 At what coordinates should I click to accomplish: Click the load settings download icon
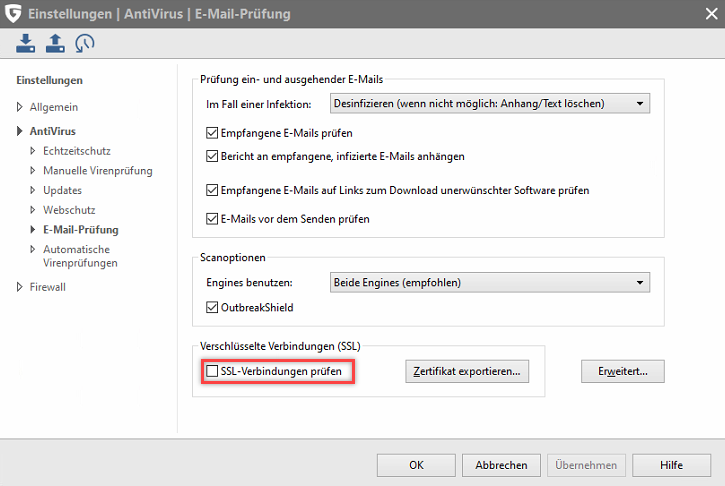[x=25, y=43]
